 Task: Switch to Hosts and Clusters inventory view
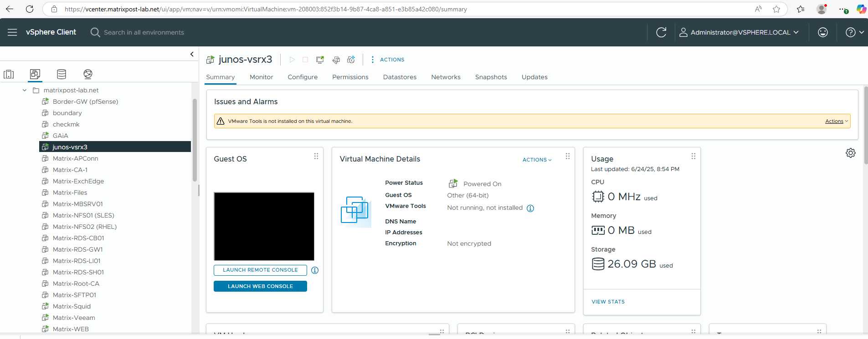click(9, 74)
